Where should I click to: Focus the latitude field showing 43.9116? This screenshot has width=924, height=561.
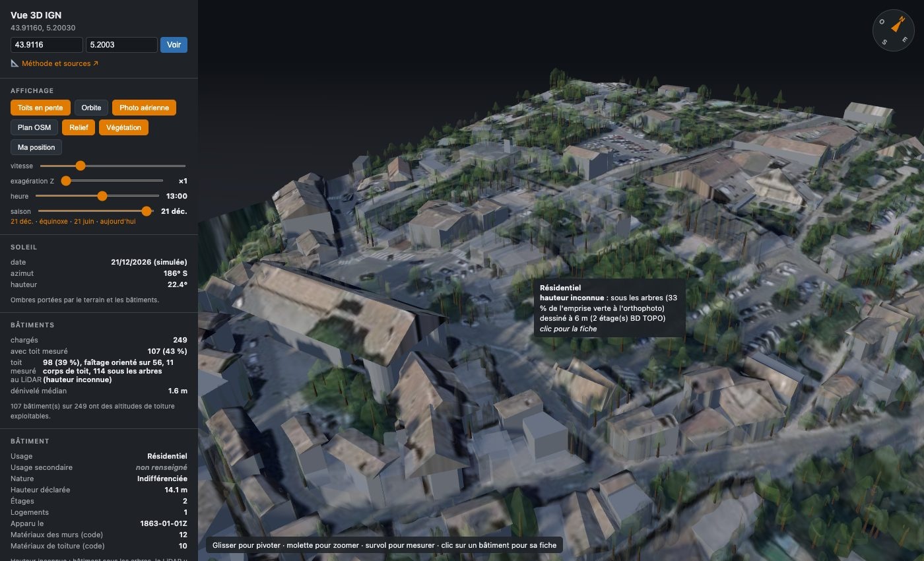47,45
